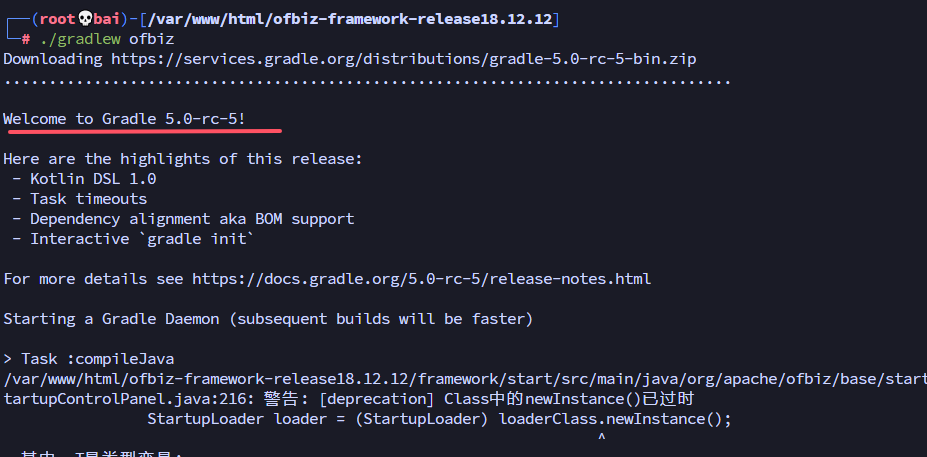Click the ./gradlew ofbiz command text
This screenshot has height=457, width=927.
pos(106,39)
